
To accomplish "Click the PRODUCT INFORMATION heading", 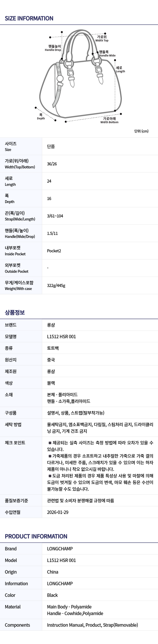I will tap(36, 536).
